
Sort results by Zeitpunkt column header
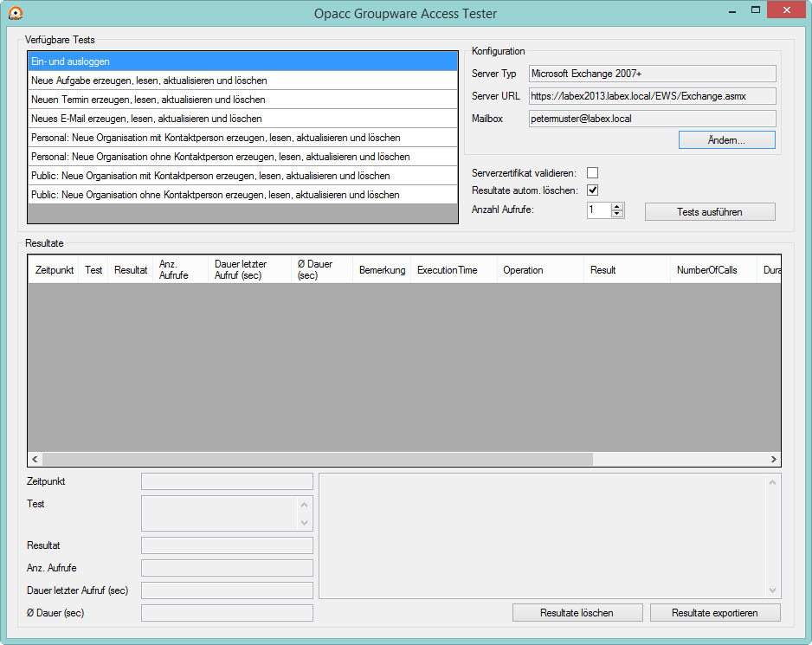(x=54, y=269)
